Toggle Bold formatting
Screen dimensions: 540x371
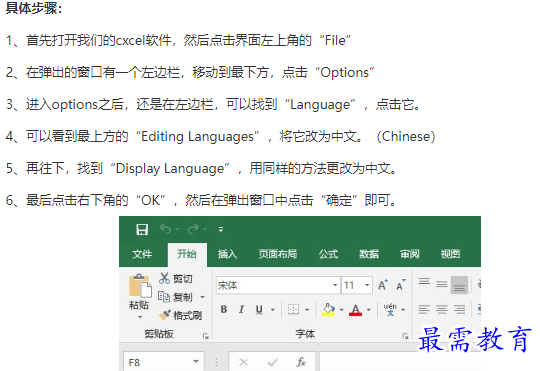(x=224, y=309)
